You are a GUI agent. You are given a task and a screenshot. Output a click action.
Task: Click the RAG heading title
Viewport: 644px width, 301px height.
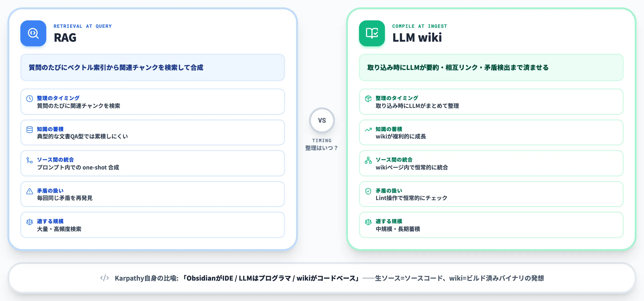[65, 38]
